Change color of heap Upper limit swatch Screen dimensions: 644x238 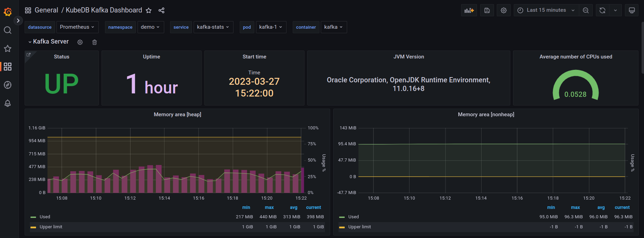33,227
